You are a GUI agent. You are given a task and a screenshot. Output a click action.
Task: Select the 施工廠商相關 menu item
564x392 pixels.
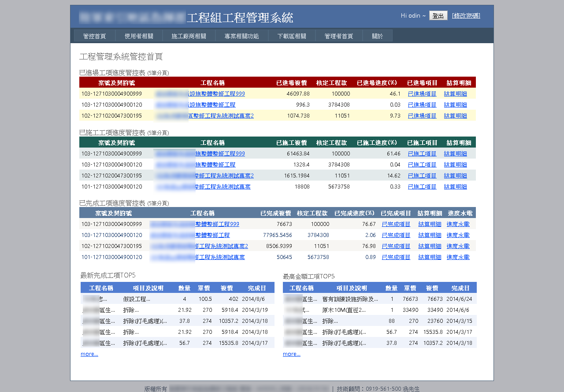[x=189, y=36]
